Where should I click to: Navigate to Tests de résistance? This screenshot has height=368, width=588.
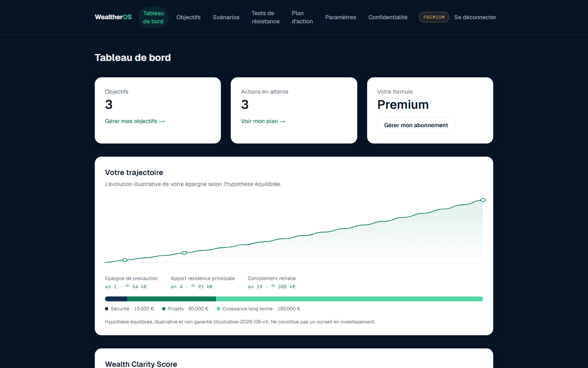tap(265, 17)
